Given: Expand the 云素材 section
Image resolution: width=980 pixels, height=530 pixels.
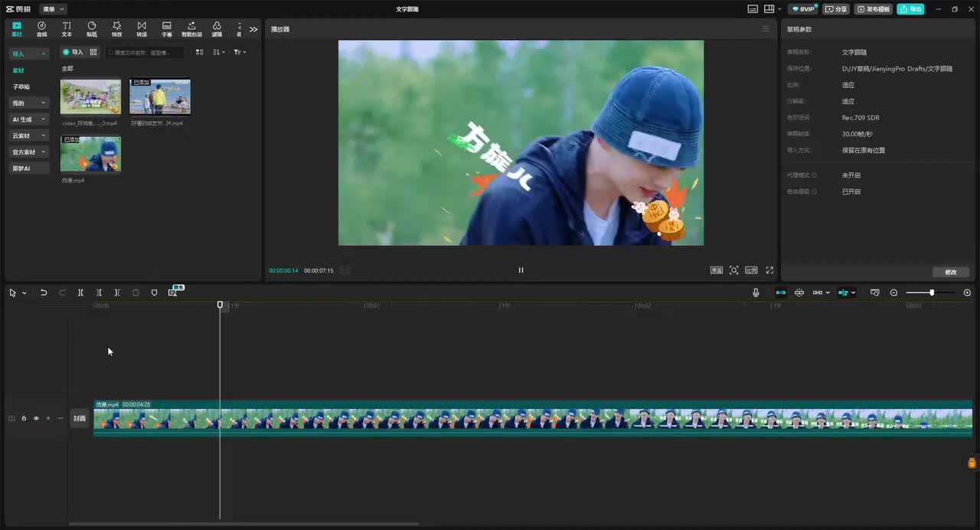Looking at the screenshot, I should tap(29, 136).
